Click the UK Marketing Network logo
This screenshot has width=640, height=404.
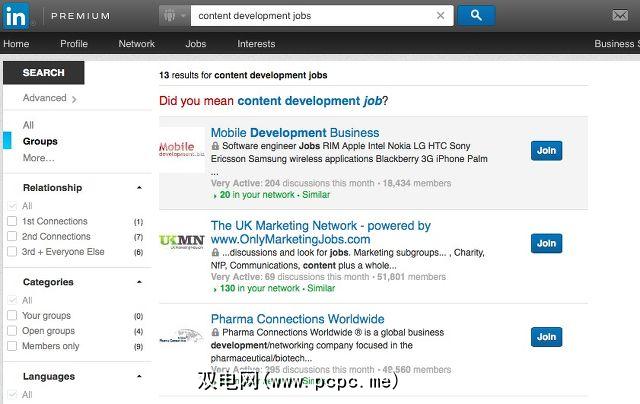(x=181, y=241)
